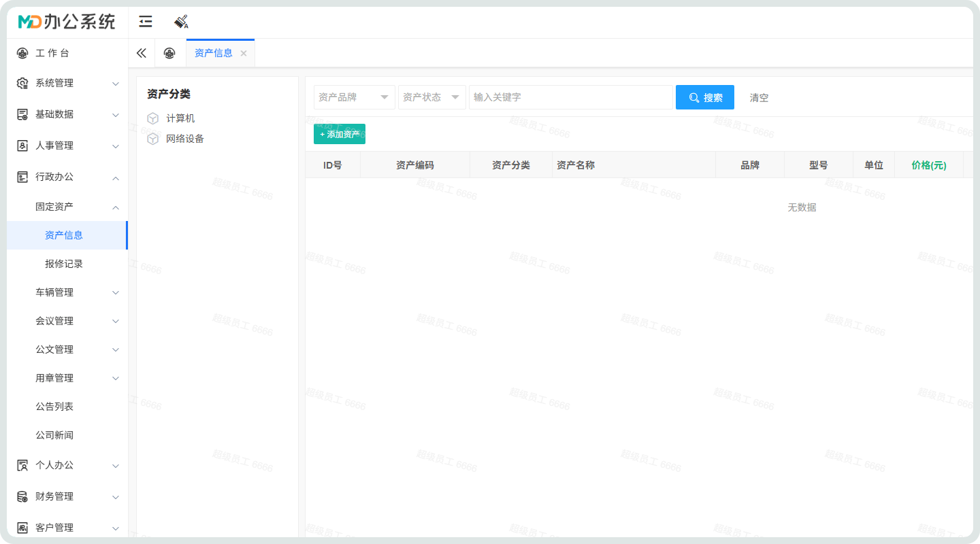Viewport: 980px width, 544px height.
Task: Open 公告列表 menu item
Action: coord(54,407)
